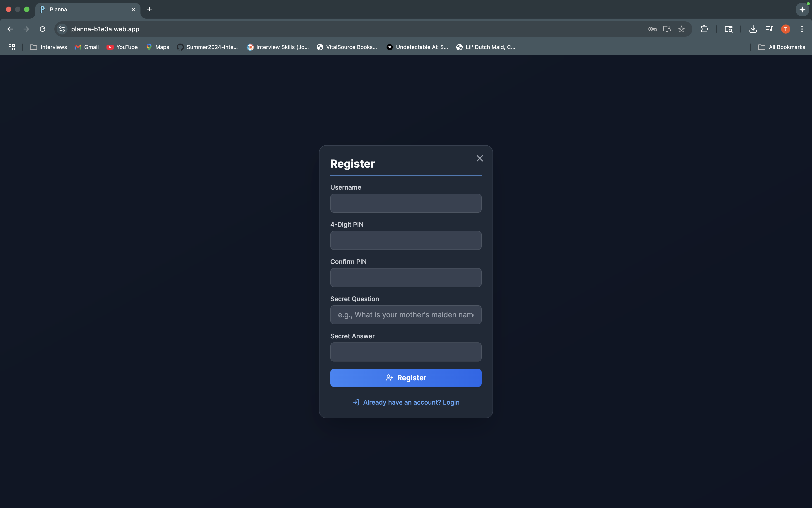View site information icon in address bar
This screenshot has width=812, height=508.
click(62, 29)
